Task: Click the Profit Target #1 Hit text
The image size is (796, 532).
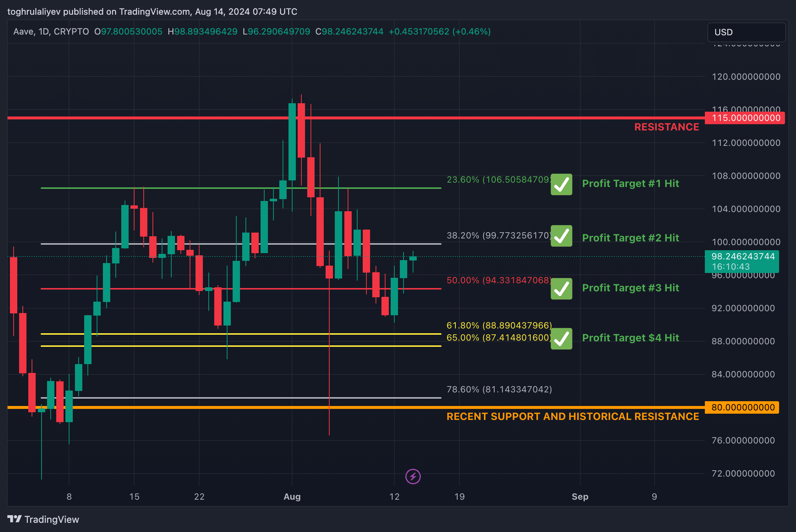Action: coord(631,184)
